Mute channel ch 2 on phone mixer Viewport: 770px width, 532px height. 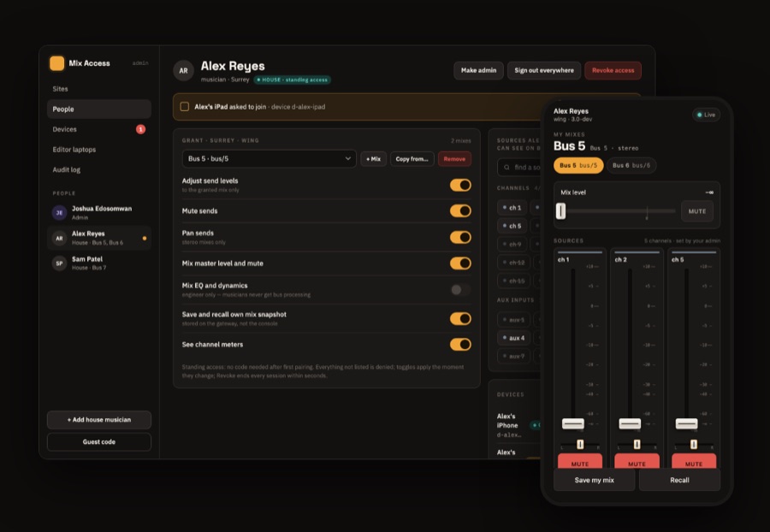[637, 461]
